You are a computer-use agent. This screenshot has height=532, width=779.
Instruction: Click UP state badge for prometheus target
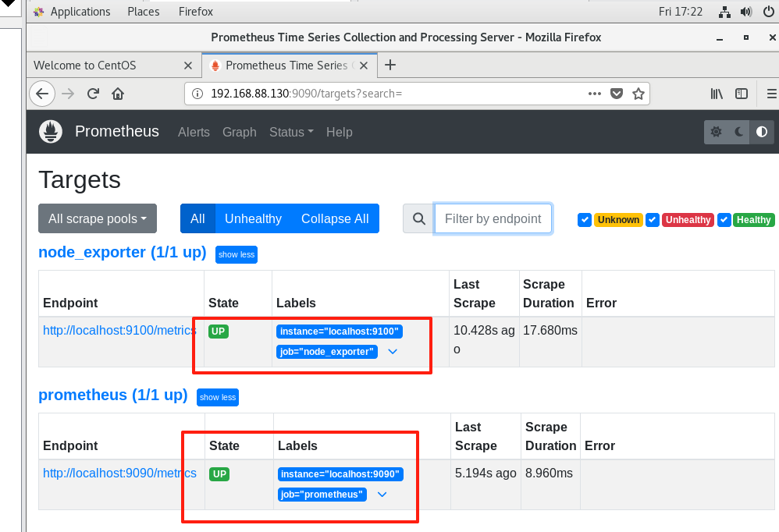click(219, 474)
